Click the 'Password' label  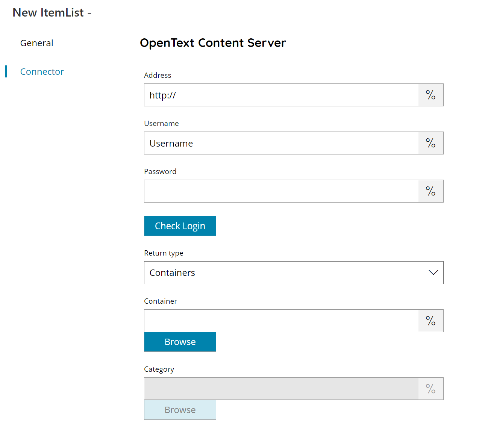click(160, 172)
